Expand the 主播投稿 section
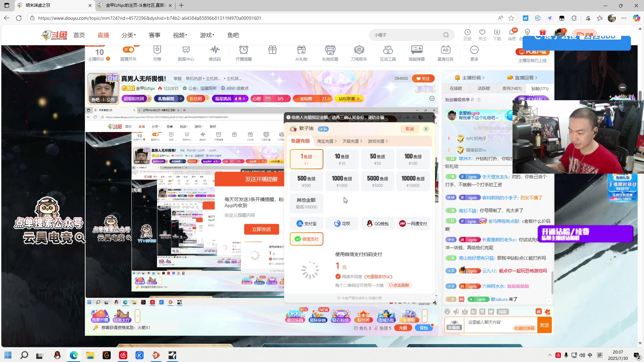The width and height of the screenshot is (644, 362). (x=470, y=78)
